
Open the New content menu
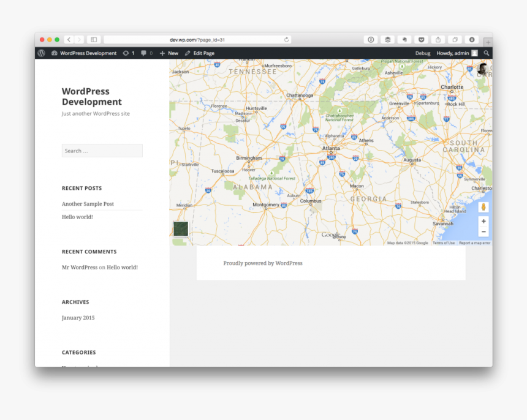pos(169,53)
